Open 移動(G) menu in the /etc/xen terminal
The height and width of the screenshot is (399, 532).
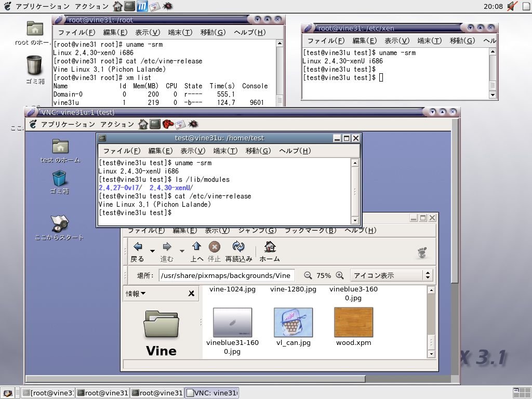tap(462, 41)
